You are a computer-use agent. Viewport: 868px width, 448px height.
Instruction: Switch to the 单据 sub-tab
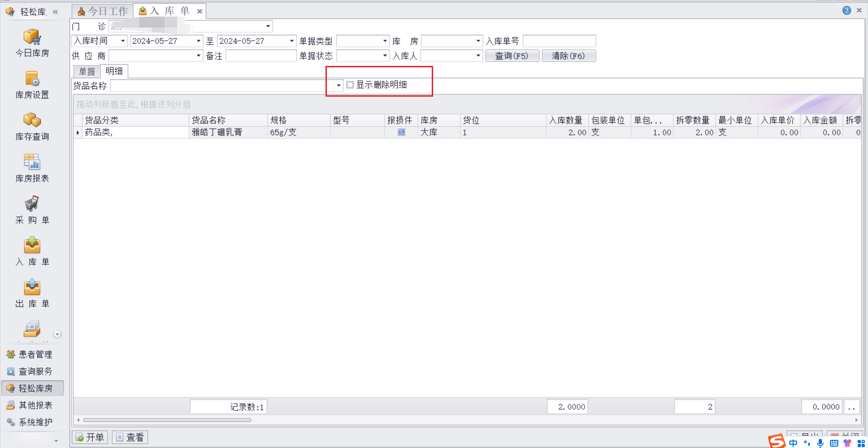click(x=87, y=71)
